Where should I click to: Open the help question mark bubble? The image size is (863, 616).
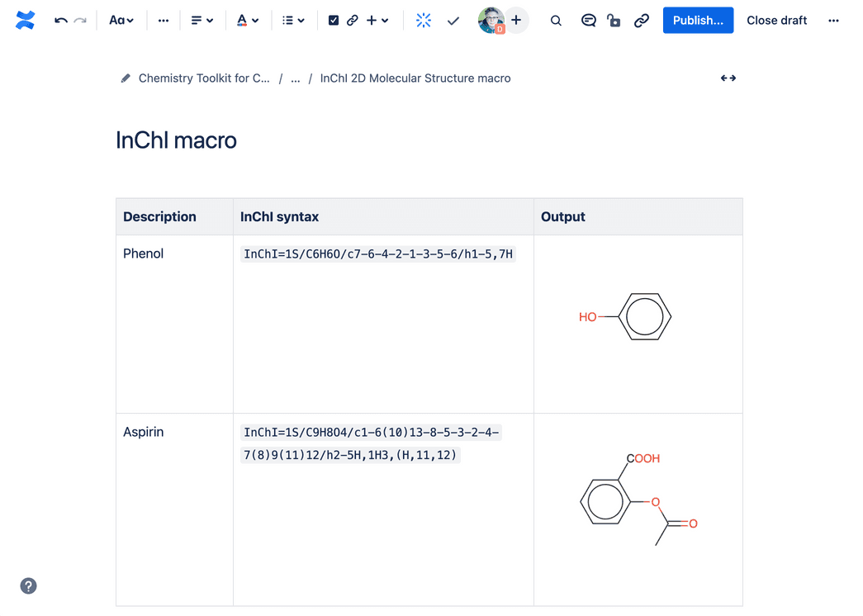click(28, 585)
